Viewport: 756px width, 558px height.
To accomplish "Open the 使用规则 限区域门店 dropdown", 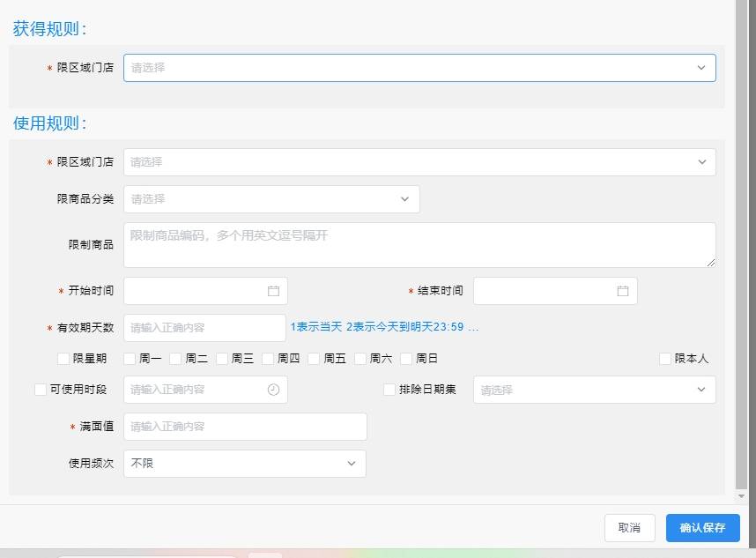I will [419, 162].
